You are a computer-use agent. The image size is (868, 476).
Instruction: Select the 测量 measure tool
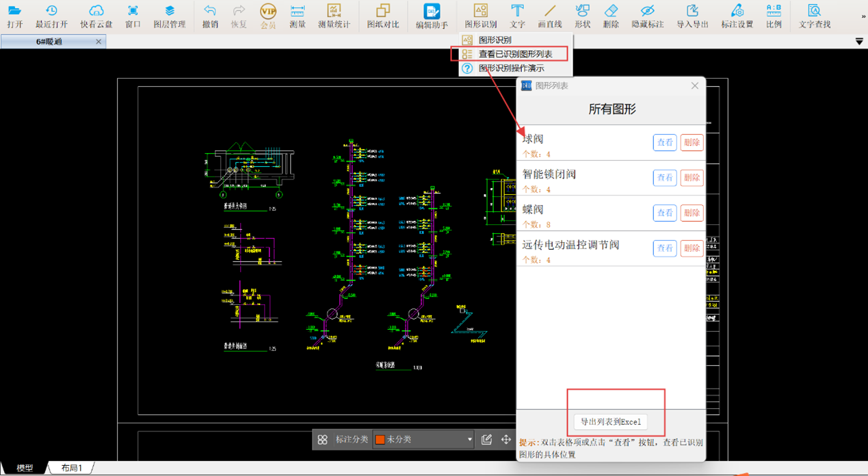[x=297, y=16]
